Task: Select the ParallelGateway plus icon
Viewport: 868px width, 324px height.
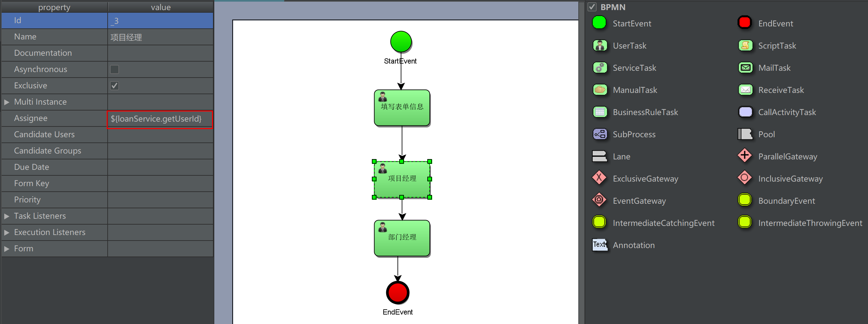Action: coord(745,156)
